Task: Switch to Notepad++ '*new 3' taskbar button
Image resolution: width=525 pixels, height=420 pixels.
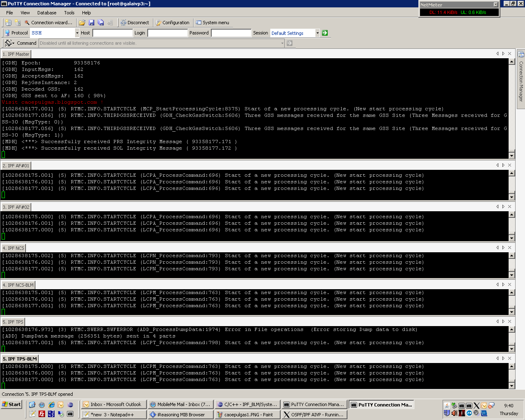Action: pyautogui.click(x=114, y=415)
